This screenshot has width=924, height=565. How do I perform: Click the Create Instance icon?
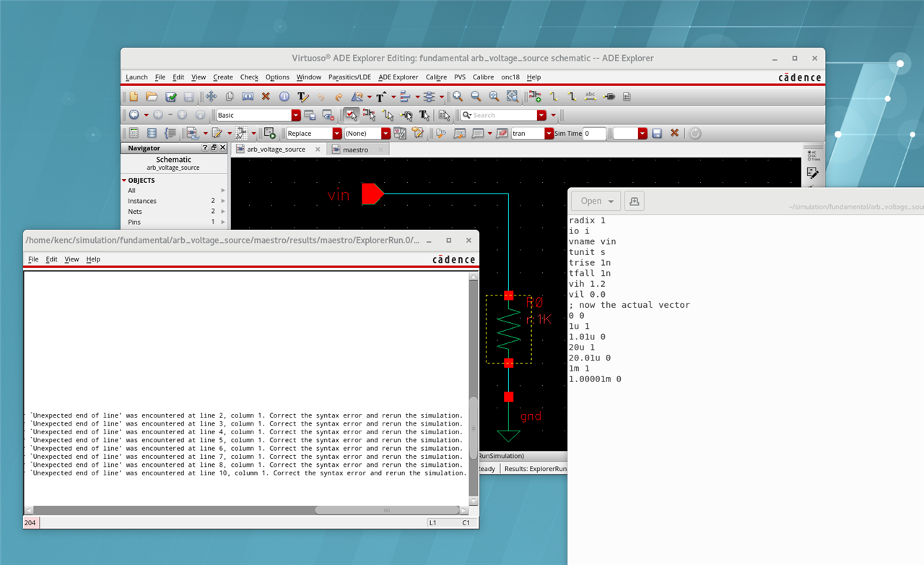pos(535,96)
